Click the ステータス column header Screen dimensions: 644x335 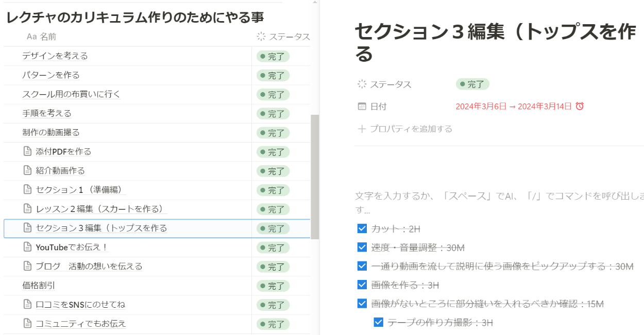tap(289, 37)
